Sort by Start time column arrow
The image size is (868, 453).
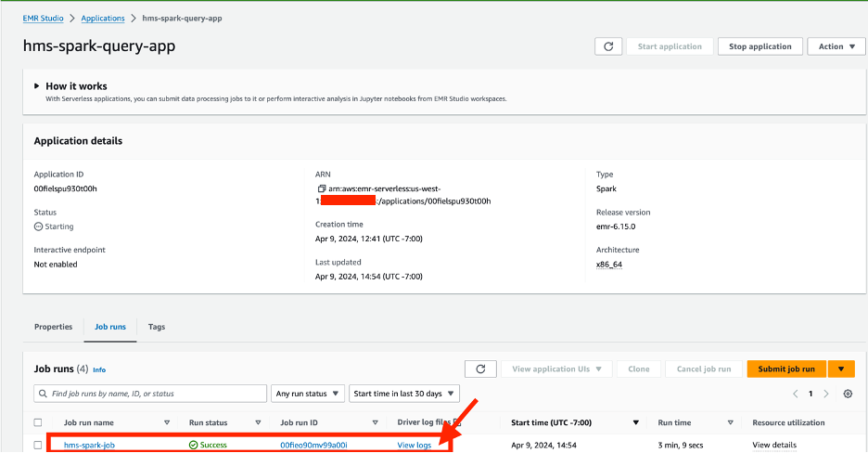(x=635, y=422)
